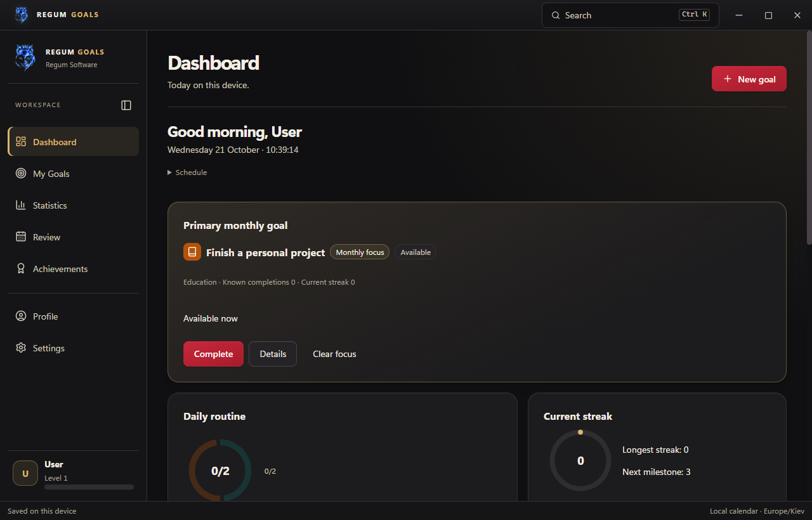Screen dimensions: 812x520
Task: Click the orange book icon beside goal title
Action: click(x=192, y=252)
